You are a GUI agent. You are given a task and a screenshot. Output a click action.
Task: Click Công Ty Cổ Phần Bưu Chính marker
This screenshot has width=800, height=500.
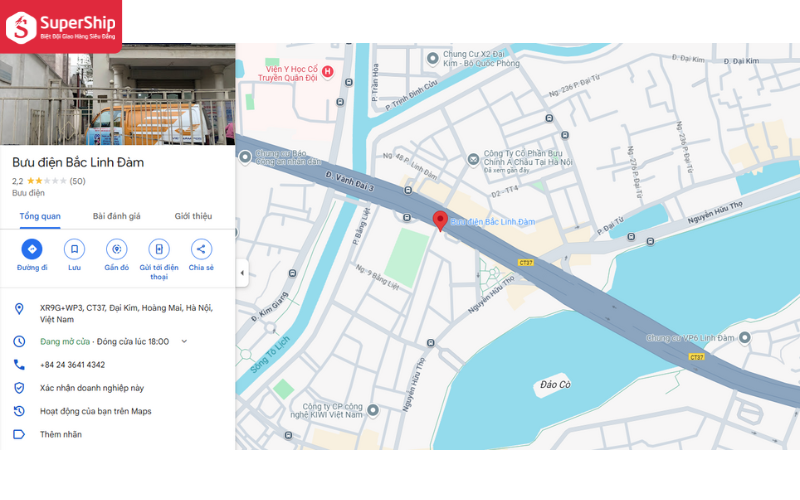tap(473, 159)
